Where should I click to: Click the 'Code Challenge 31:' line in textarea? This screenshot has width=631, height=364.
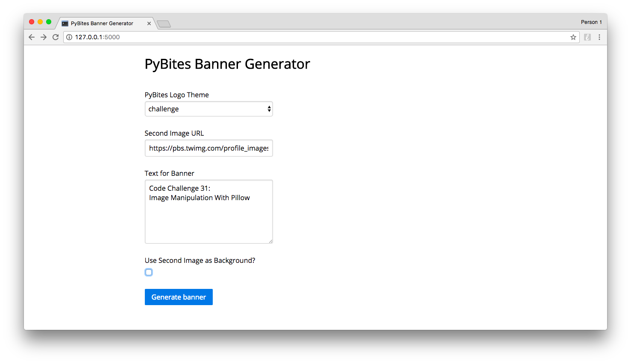coord(180,188)
